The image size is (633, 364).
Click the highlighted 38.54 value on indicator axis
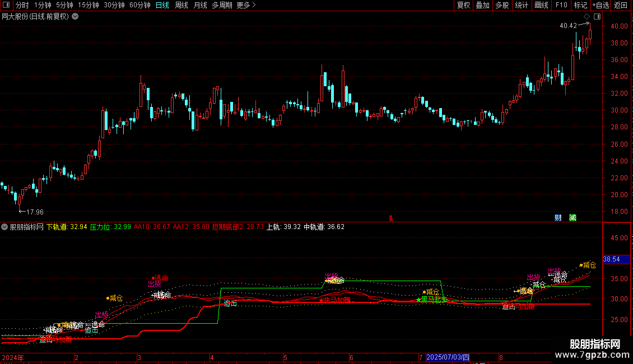pos(616,259)
